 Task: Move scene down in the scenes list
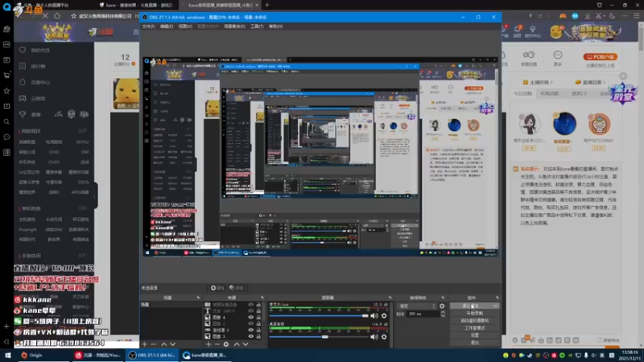click(172, 344)
